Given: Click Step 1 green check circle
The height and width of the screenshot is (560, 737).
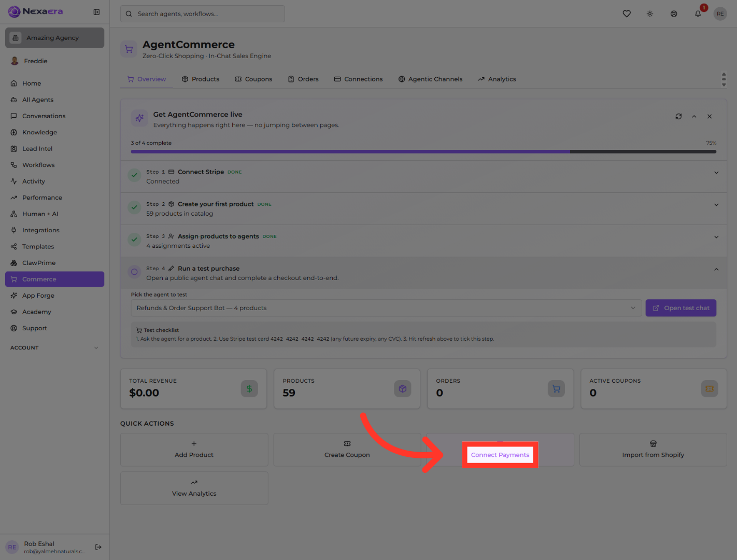Looking at the screenshot, I should click(134, 175).
